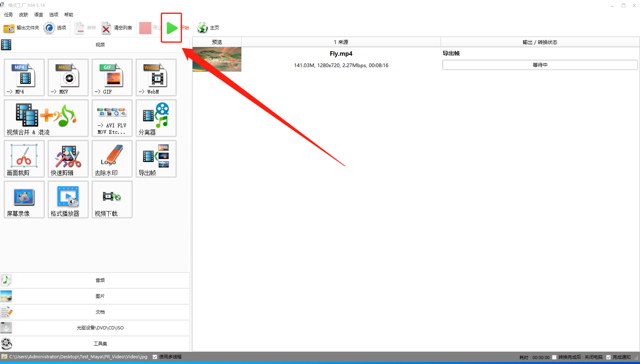Click the output path C:\Users\Administrator\Desktop text

click(79, 357)
